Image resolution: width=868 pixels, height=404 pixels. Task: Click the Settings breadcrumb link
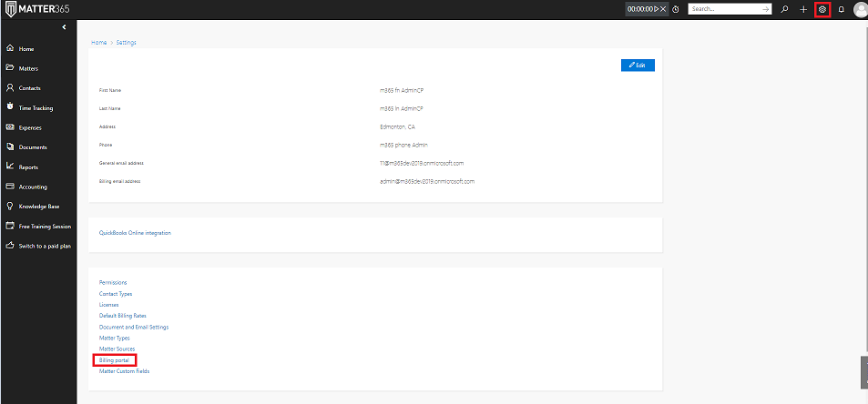(x=127, y=43)
